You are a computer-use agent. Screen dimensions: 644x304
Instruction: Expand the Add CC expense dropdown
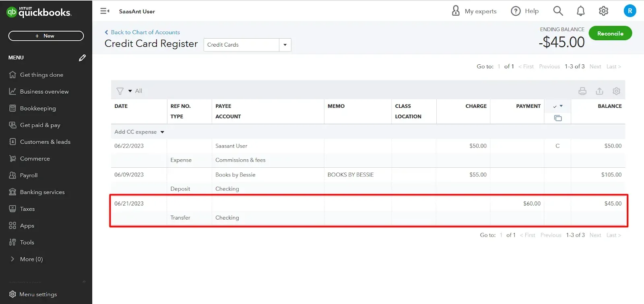(x=162, y=132)
